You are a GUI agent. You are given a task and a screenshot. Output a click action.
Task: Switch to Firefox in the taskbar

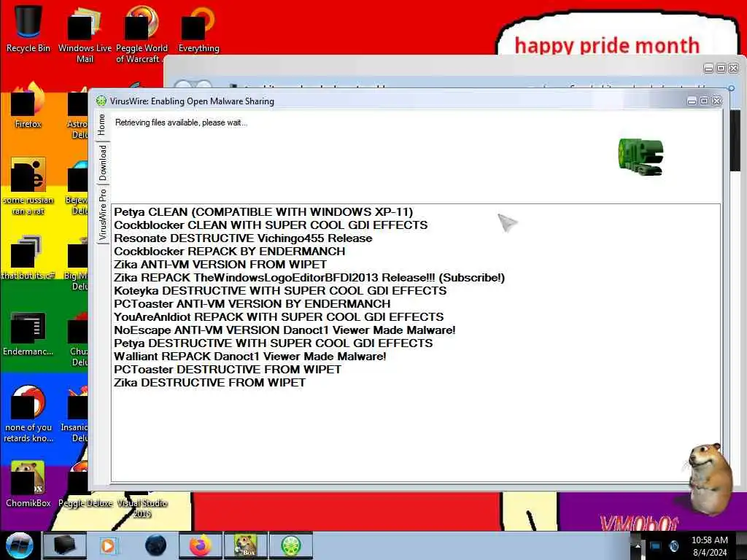click(200, 545)
